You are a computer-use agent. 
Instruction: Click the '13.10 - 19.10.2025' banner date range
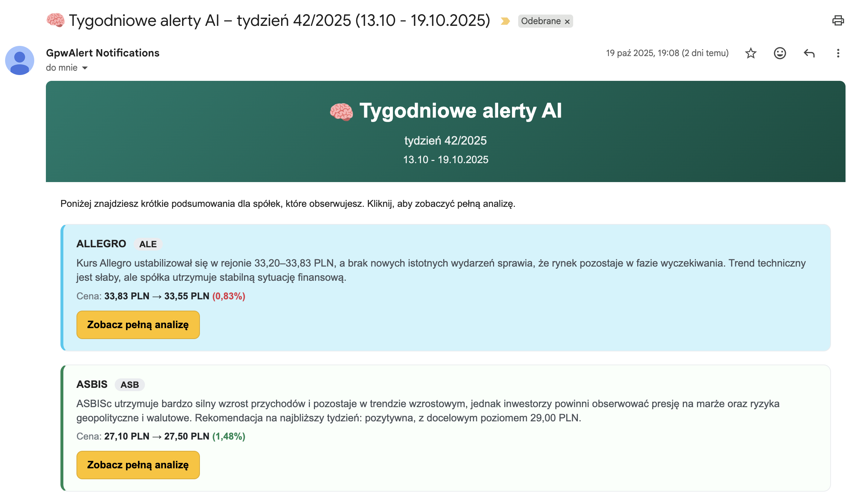(446, 160)
